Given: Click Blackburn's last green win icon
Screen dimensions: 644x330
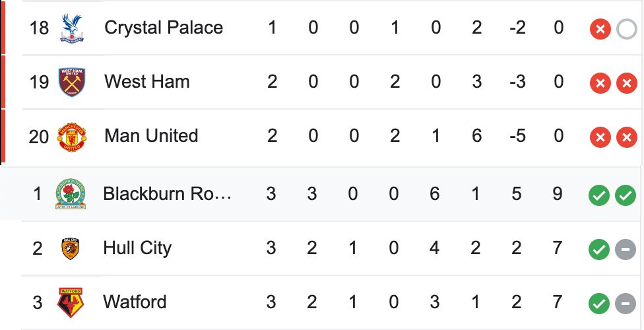Looking at the screenshot, I should click(626, 196).
